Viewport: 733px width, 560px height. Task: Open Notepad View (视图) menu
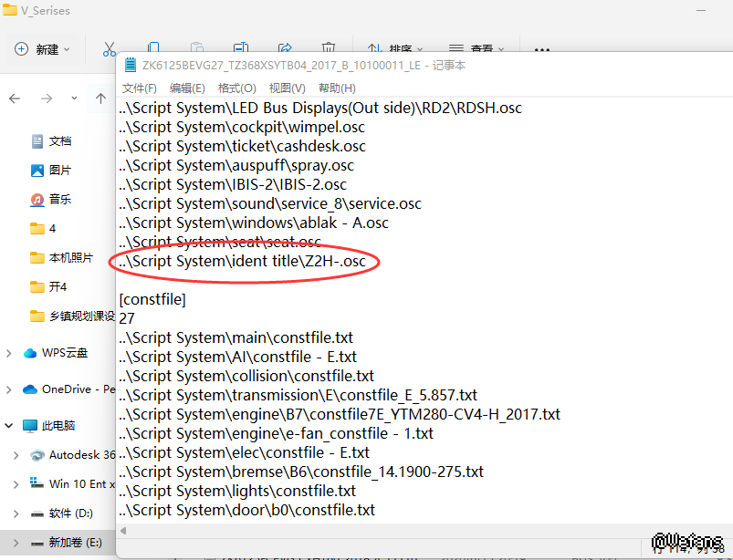click(x=287, y=88)
